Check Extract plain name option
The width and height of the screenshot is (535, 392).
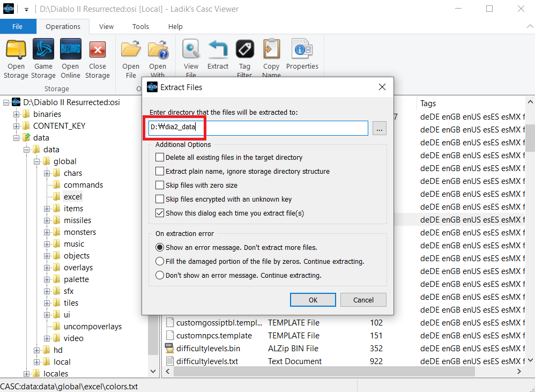pos(160,171)
